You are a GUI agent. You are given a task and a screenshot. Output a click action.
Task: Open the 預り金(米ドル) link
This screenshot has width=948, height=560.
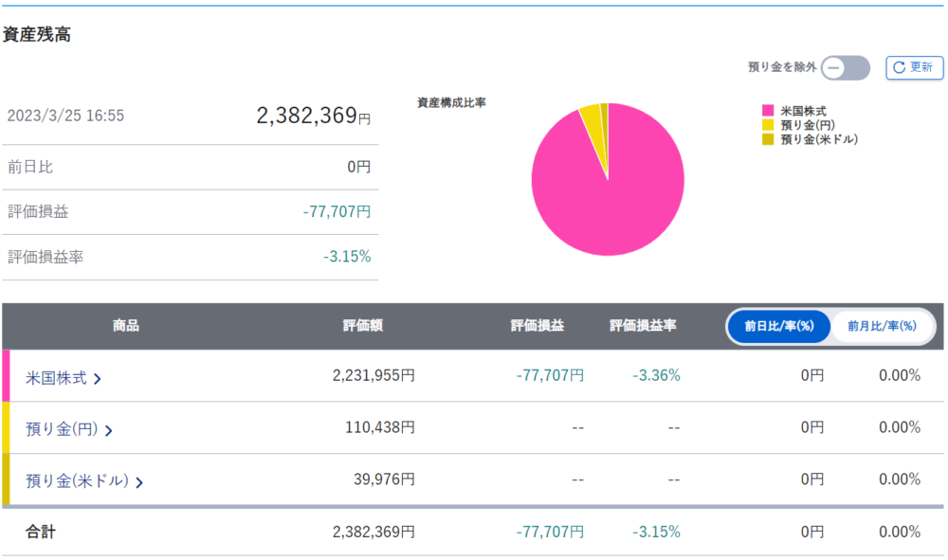tap(77, 481)
